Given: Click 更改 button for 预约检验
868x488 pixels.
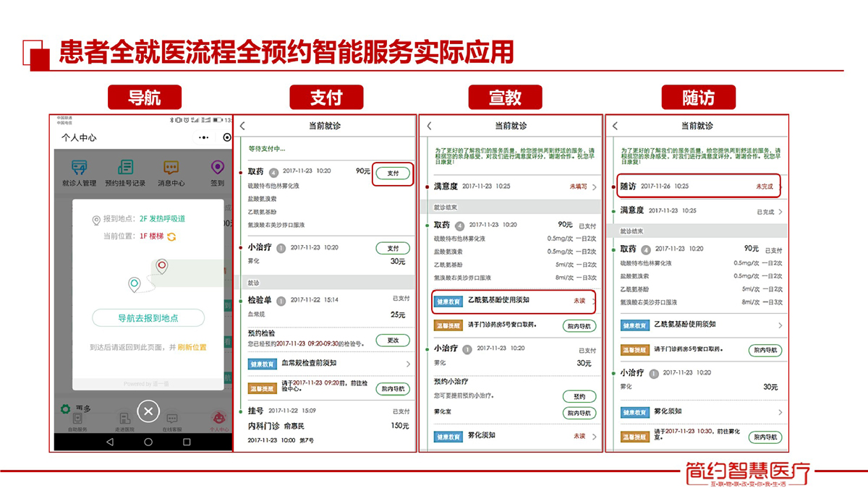Looking at the screenshot, I should 393,340.
